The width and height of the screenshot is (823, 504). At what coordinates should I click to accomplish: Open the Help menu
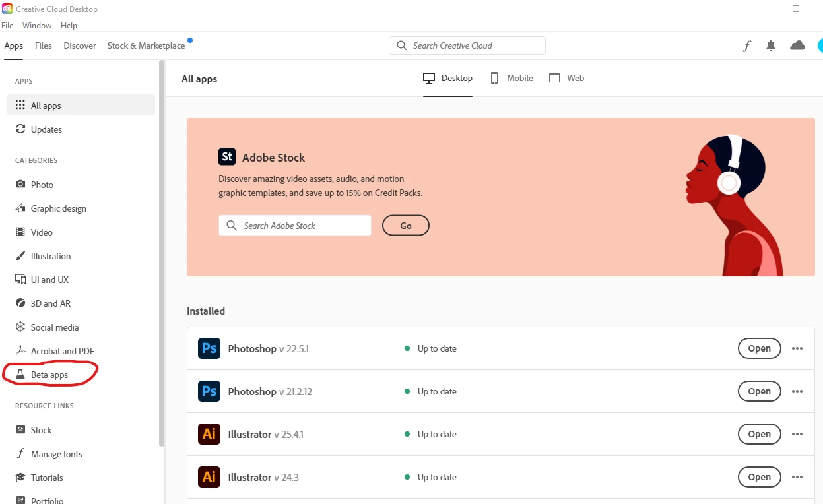[x=69, y=26]
